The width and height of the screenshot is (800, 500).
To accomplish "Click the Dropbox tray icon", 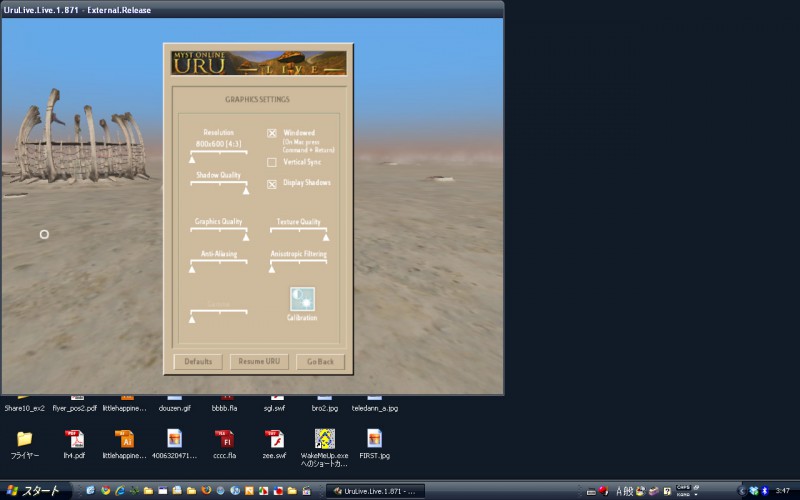I will point(754,491).
